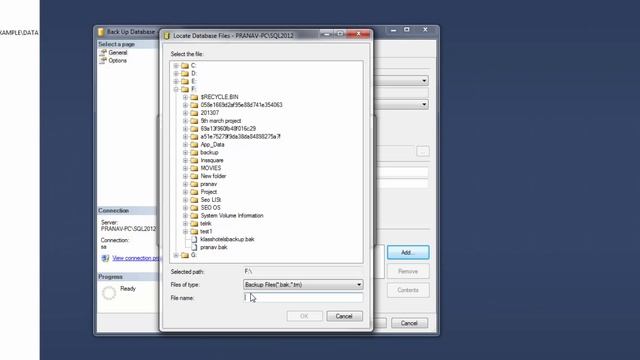The height and width of the screenshot is (360, 640).
Task: Click the 5th march project folder icon
Action: coord(194,121)
